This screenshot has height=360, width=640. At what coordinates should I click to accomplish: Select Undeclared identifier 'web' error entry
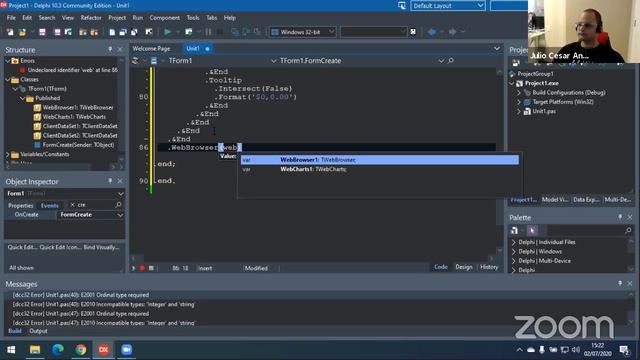(72, 70)
